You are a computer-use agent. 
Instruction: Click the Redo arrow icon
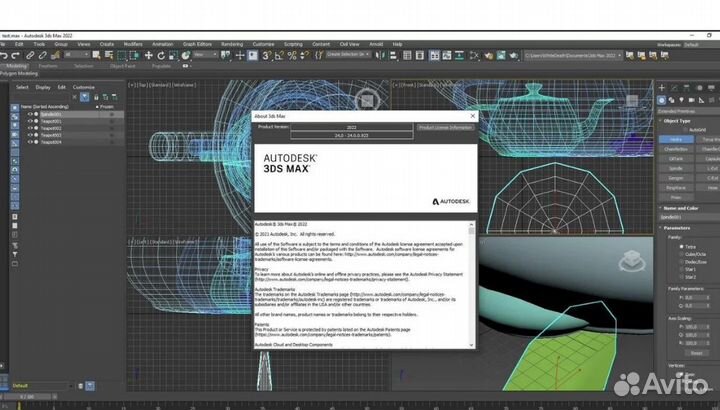pos(16,56)
